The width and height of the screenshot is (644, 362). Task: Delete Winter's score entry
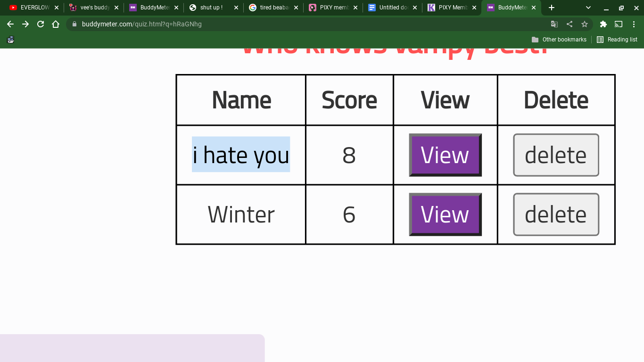[556, 214]
